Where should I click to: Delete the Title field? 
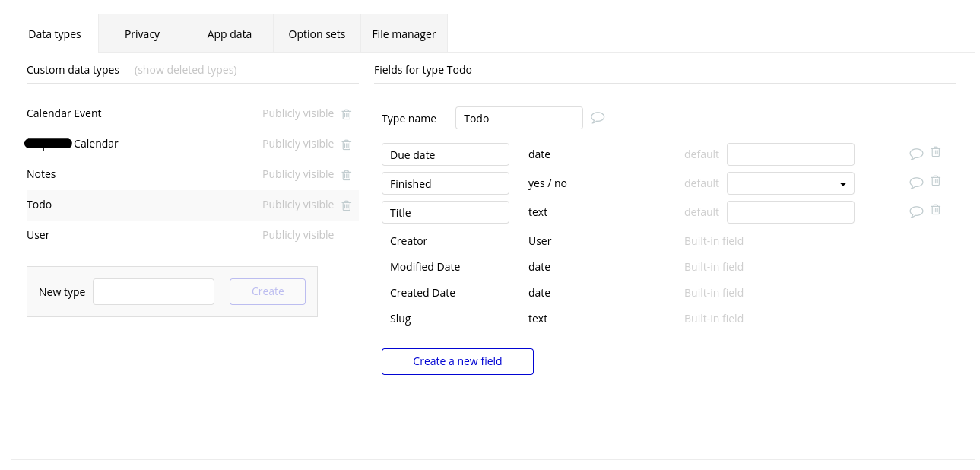(x=936, y=210)
